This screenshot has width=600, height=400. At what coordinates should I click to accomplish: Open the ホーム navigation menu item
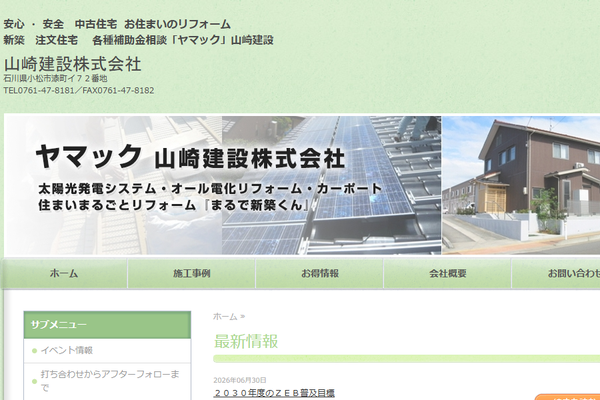pyautogui.click(x=64, y=273)
